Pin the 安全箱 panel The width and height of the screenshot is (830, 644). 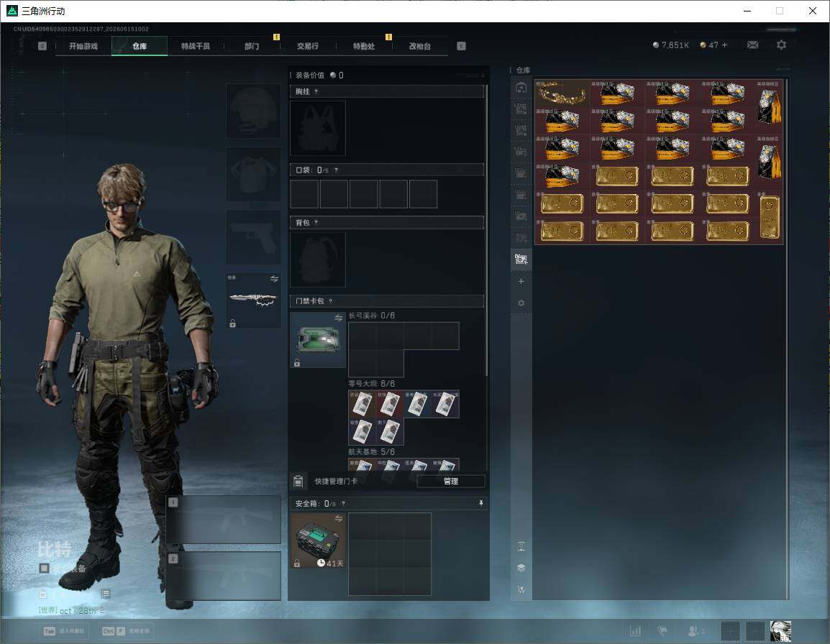(480, 503)
